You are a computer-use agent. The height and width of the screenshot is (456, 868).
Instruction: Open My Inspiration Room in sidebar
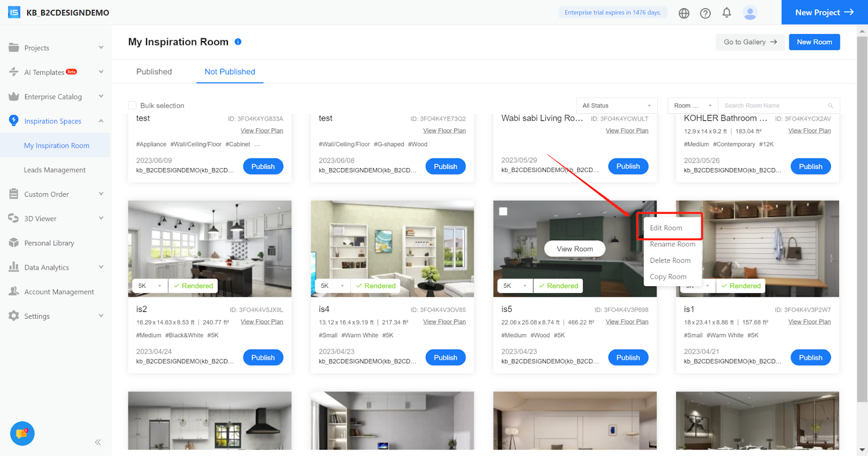coord(56,145)
